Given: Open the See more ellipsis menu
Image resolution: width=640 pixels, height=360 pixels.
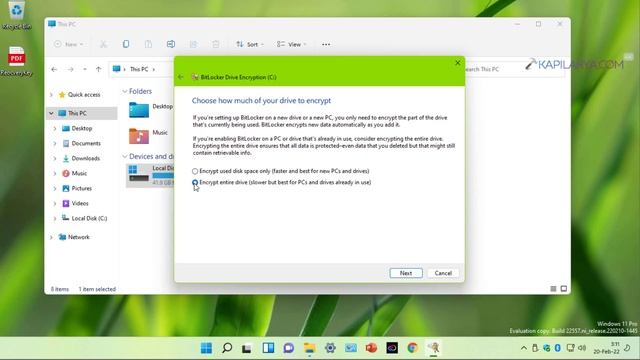Looking at the screenshot, I should click(x=326, y=44).
